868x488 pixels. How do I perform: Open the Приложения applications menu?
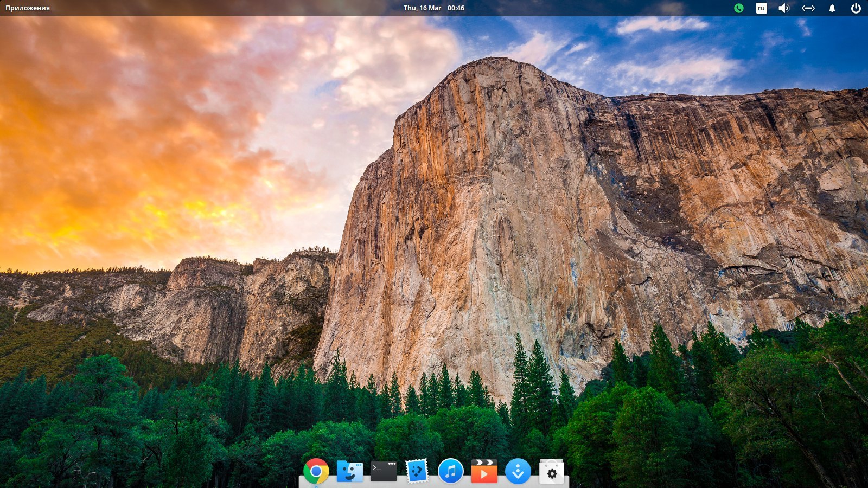[x=28, y=8]
